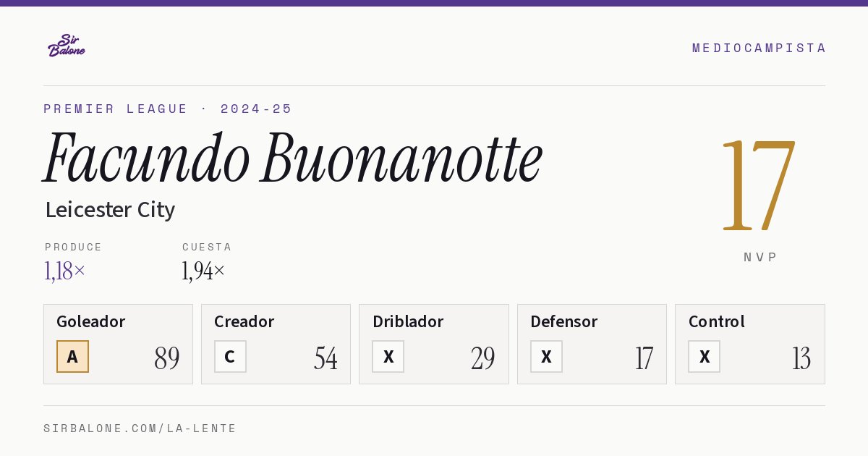Click the NVP label below score

(x=760, y=257)
